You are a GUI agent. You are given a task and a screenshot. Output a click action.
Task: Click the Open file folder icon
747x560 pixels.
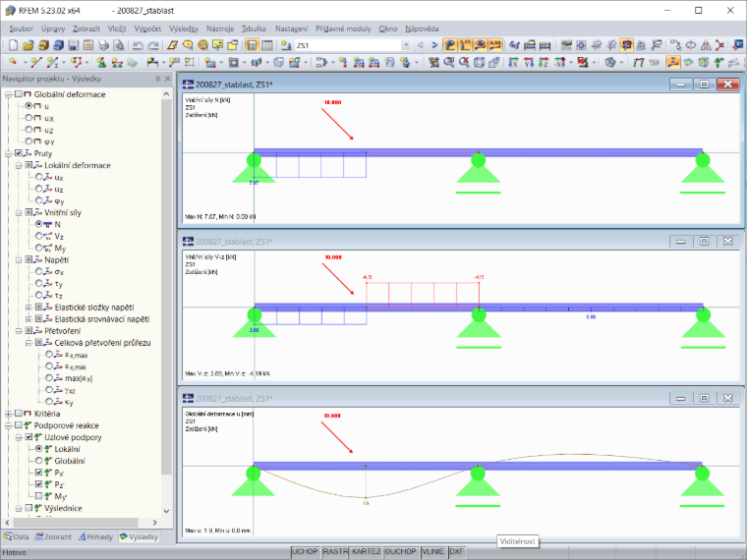pos(29,45)
